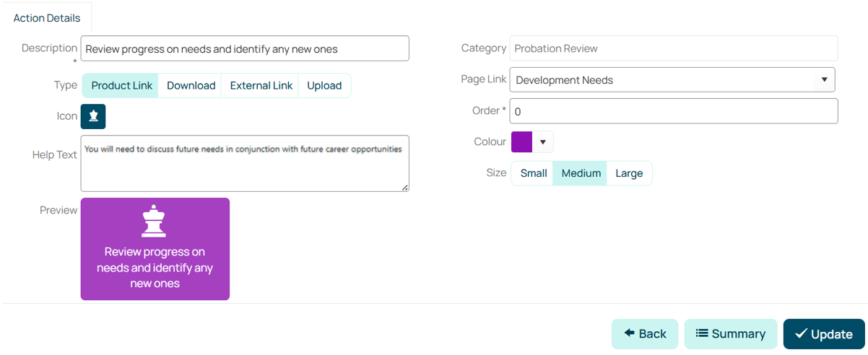Image resolution: width=868 pixels, height=355 pixels.
Task: Open the Development Needs page link combo box
Action: [672, 80]
